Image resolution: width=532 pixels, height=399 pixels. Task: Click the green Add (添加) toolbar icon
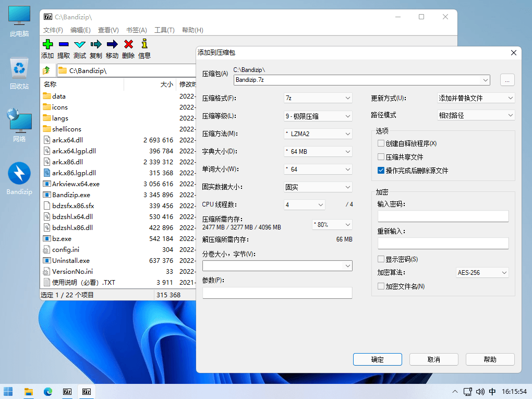[x=47, y=44]
